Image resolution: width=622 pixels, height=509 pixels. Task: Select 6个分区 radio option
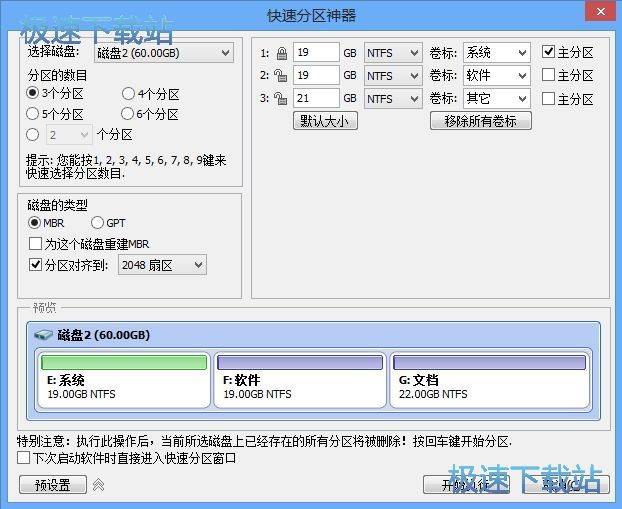point(127,114)
